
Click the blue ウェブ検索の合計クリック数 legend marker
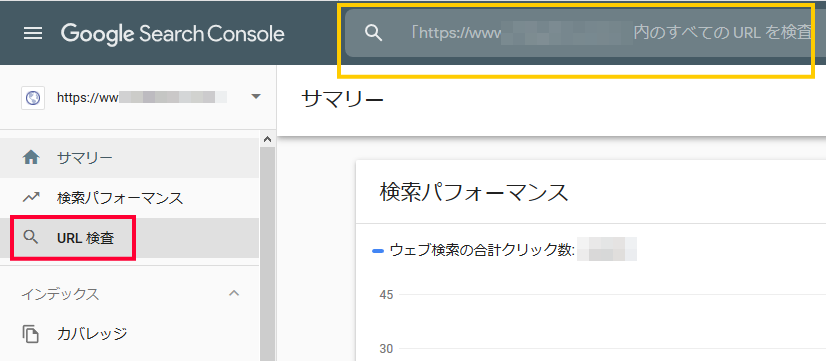point(378,251)
